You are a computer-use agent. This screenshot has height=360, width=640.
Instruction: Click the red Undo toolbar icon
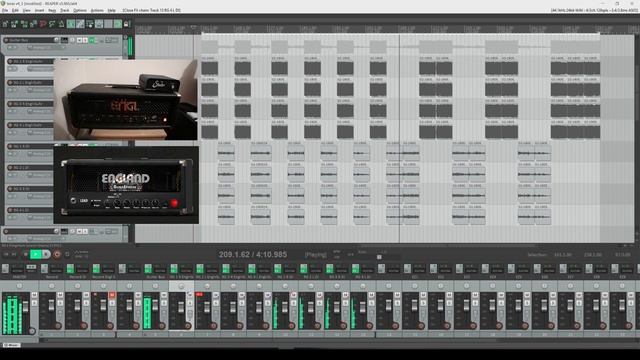tap(43, 24)
